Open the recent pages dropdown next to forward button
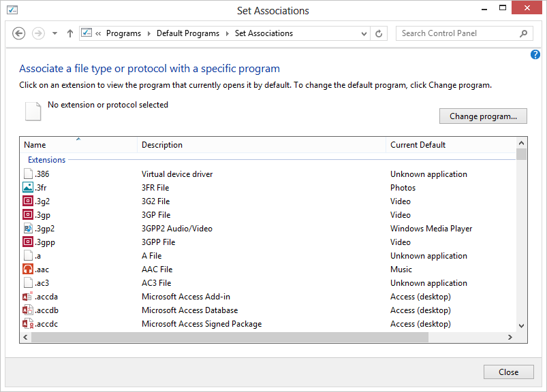The image size is (547, 392). (x=54, y=33)
